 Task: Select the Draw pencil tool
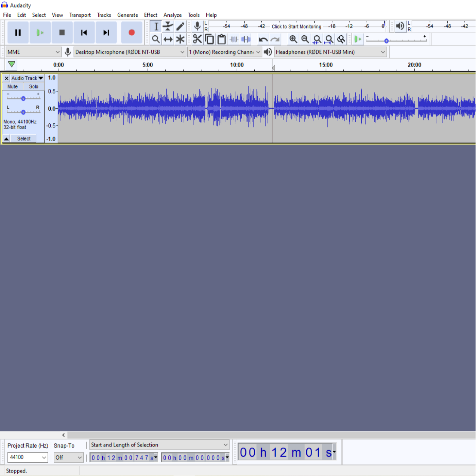coord(180,26)
